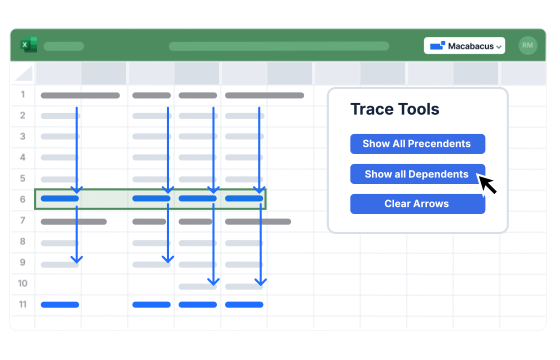Image resolution: width=560 pixels, height=360 pixels.
Task: Select row 1 header
Action: click(22, 95)
